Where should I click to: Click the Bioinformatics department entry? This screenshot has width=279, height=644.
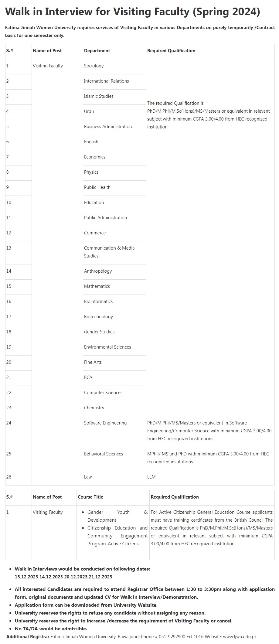[98, 302]
